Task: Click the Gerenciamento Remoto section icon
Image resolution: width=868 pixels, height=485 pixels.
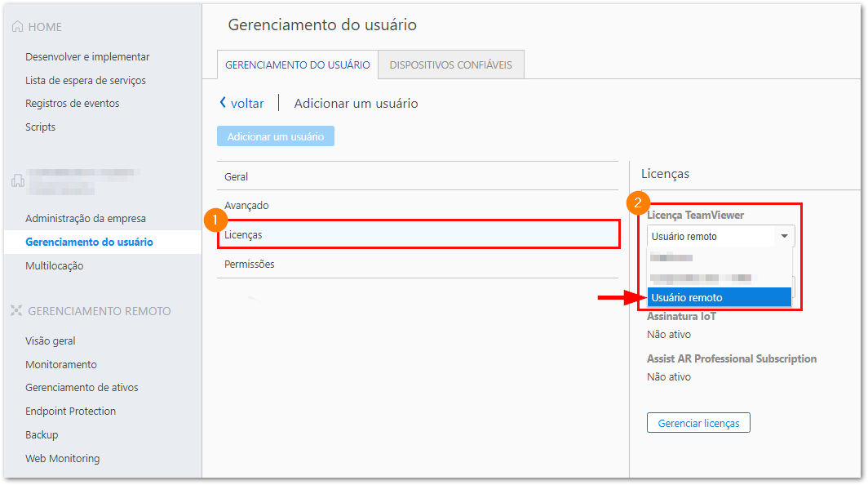Action: point(16,311)
